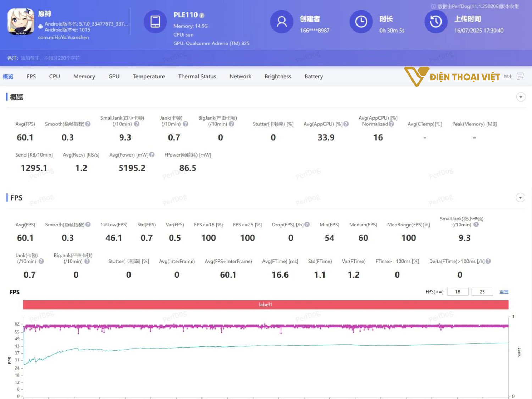
Task: Click the Genshin Impact app avatar icon
Action: [x=21, y=22]
